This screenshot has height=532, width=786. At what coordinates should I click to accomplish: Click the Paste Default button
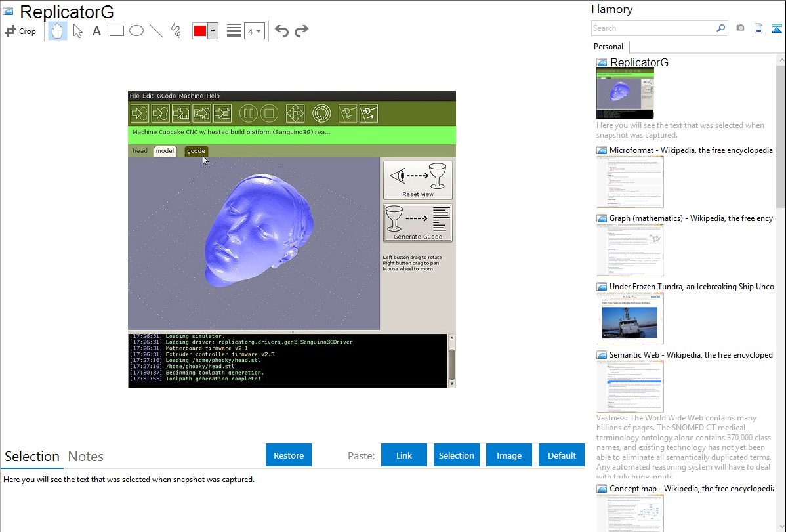(x=562, y=455)
